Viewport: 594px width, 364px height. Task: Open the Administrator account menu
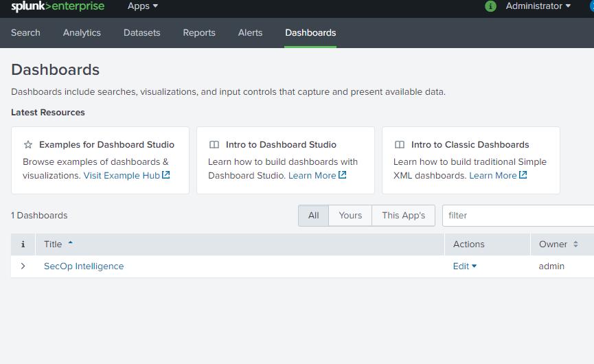pyautogui.click(x=538, y=6)
